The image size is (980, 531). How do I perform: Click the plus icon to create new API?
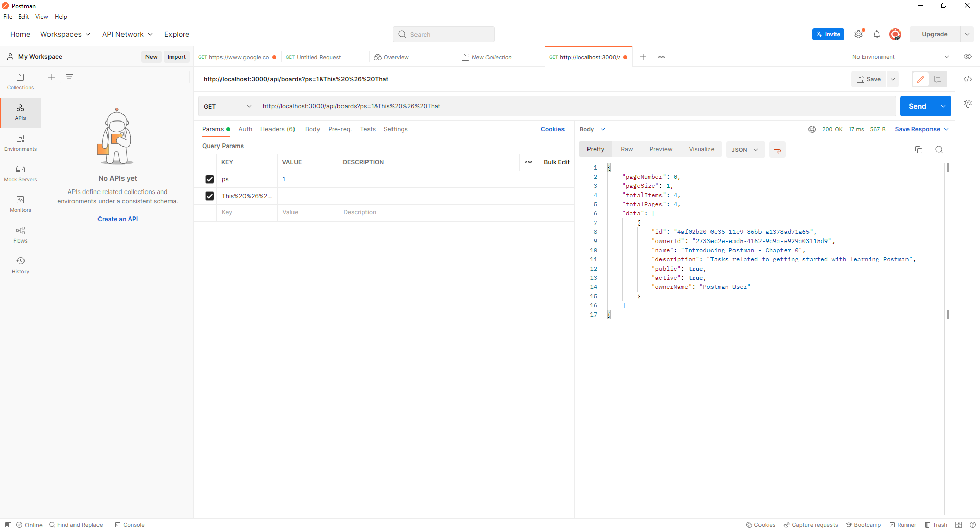point(52,77)
